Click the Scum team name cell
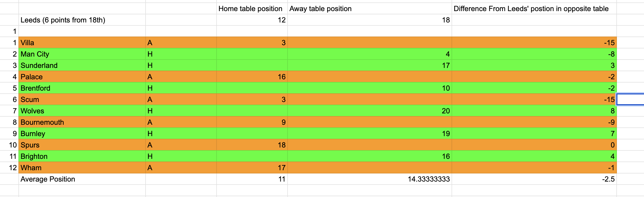 tap(82, 100)
